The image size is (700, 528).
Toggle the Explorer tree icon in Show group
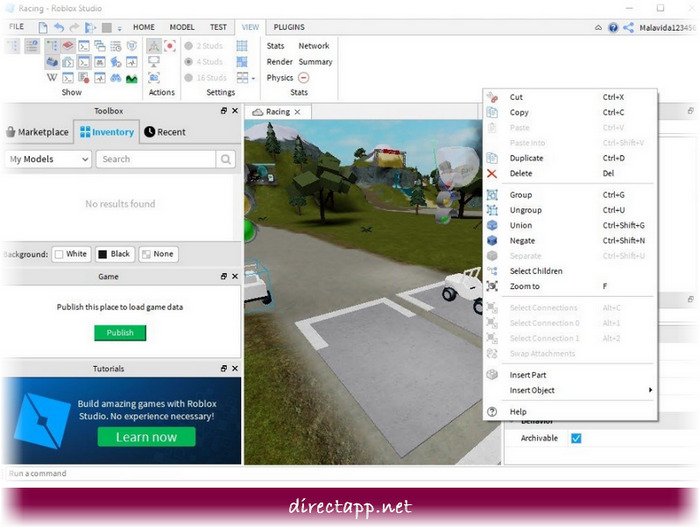tap(52, 46)
